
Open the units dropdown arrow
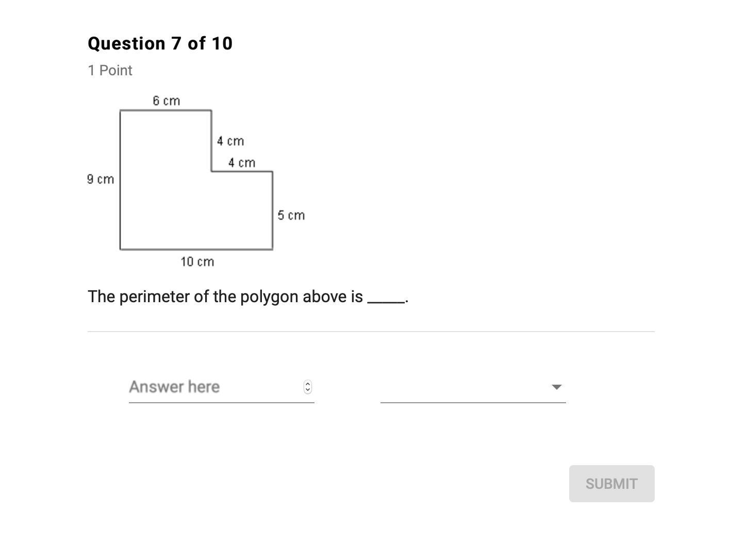(556, 387)
